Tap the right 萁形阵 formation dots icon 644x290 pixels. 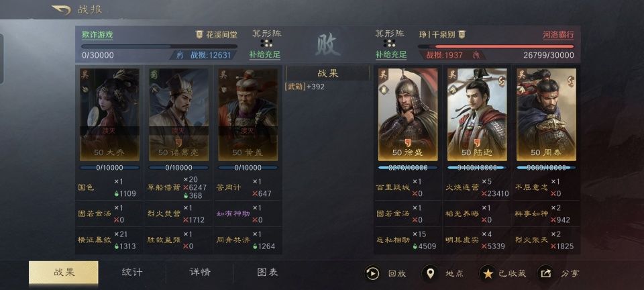click(x=389, y=43)
